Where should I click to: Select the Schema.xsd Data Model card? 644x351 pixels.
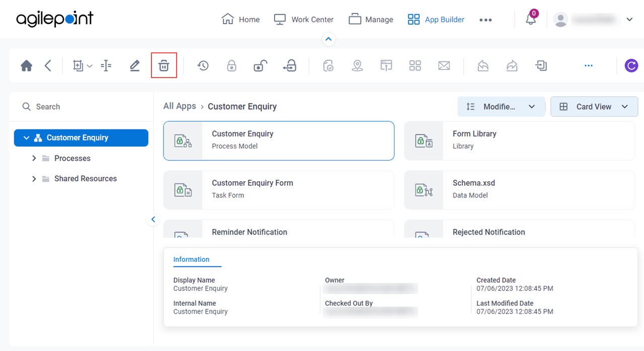coord(519,190)
